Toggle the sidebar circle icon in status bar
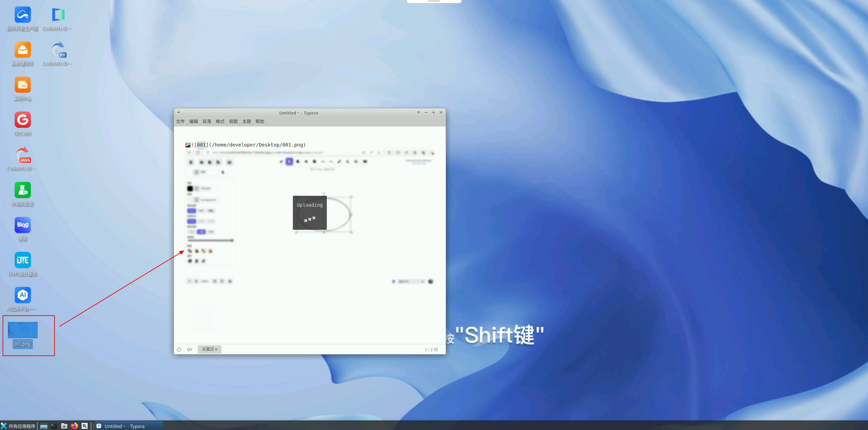Viewport: 868px width, 430px height. 179,349
